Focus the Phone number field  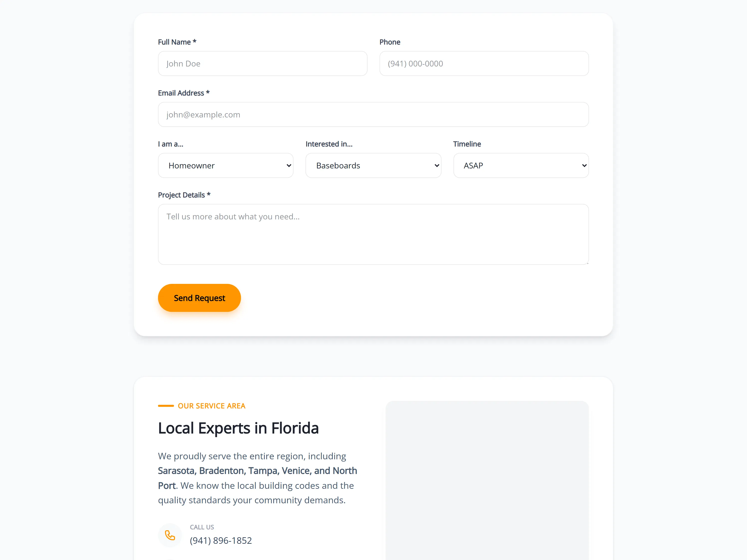(x=484, y=63)
